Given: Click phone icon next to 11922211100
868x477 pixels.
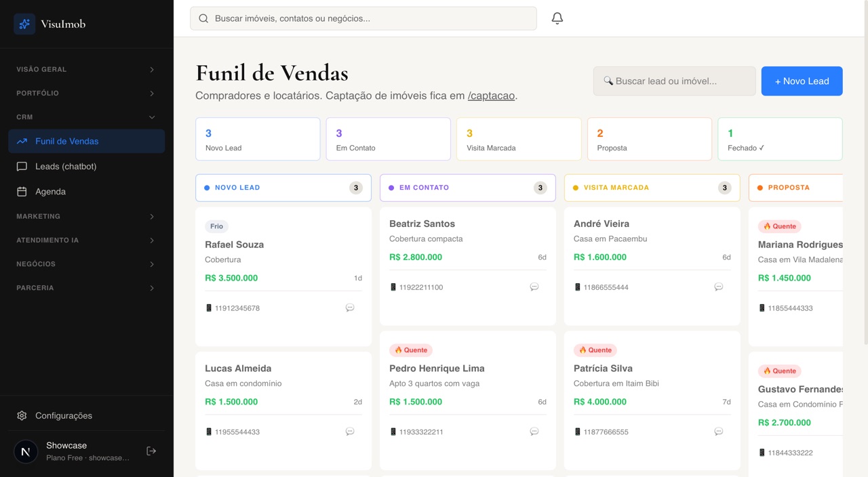Looking at the screenshot, I should click(x=393, y=287).
